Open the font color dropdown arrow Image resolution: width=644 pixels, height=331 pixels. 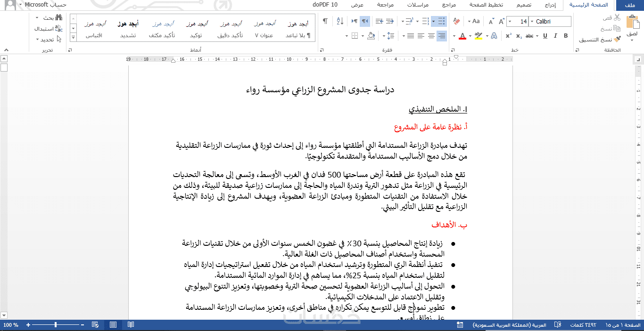point(454,36)
